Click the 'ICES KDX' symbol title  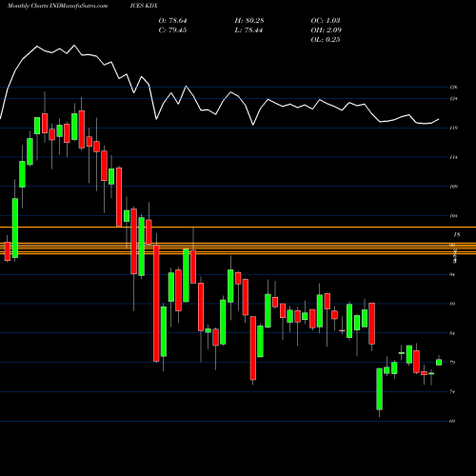tap(144, 6)
